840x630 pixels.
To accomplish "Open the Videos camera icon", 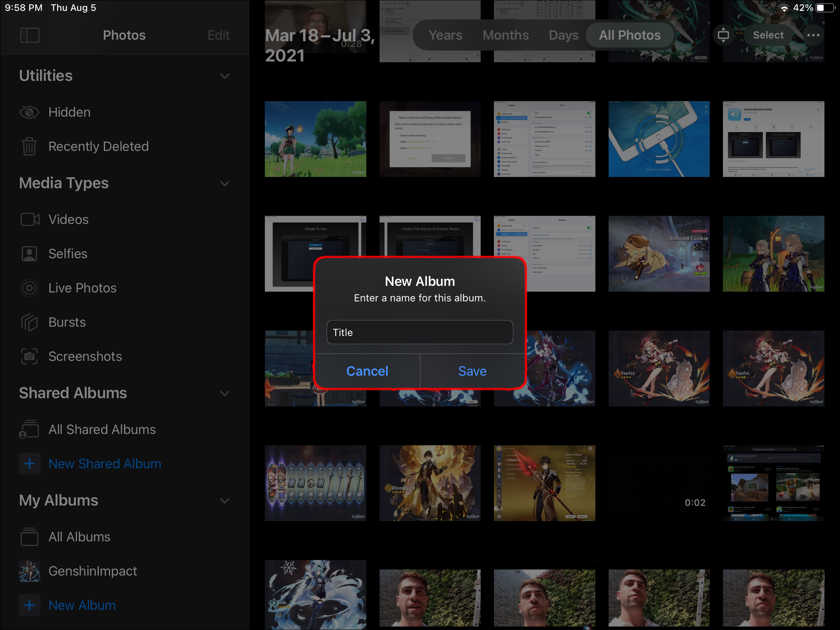I will click(30, 220).
